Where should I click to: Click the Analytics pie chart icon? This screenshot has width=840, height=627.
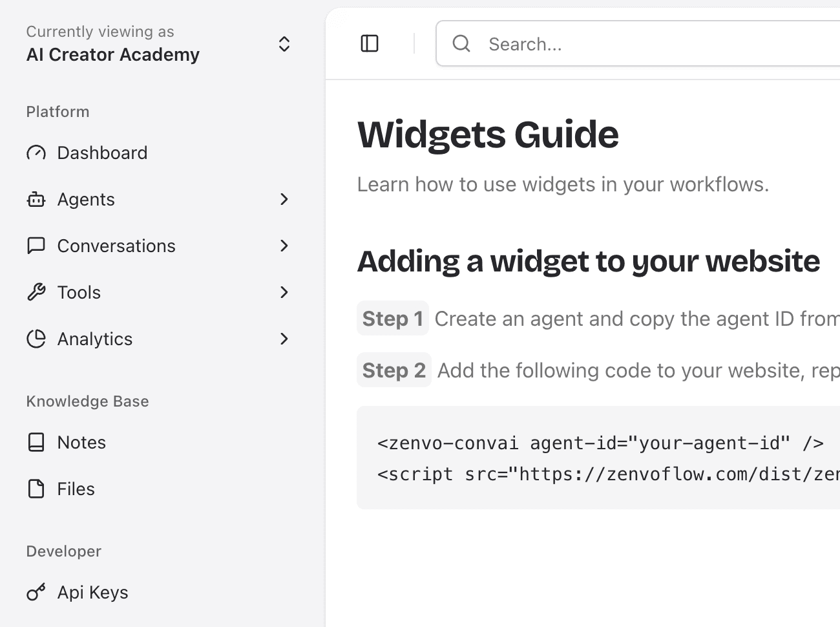[x=36, y=339]
